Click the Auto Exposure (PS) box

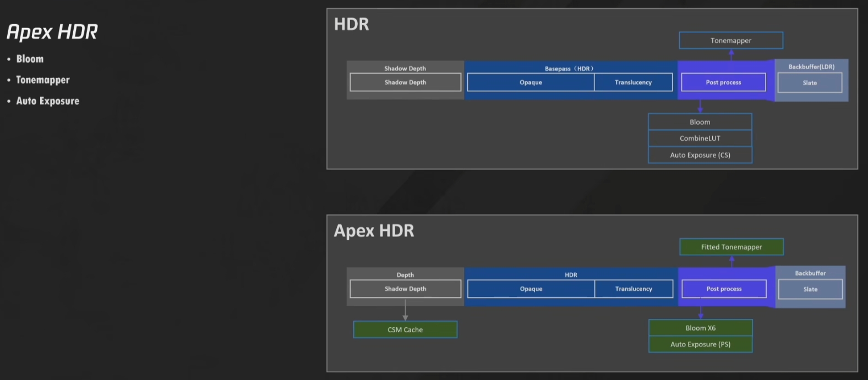coord(700,344)
